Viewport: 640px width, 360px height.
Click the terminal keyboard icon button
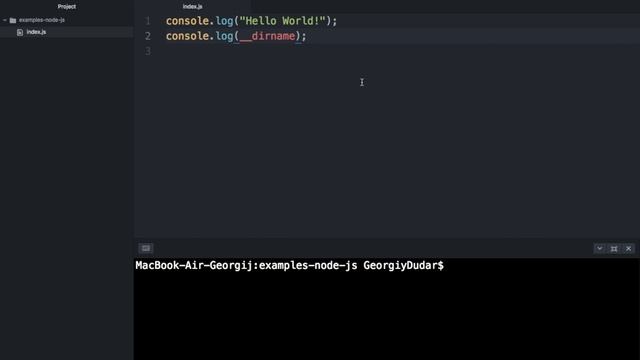[x=146, y=248]
